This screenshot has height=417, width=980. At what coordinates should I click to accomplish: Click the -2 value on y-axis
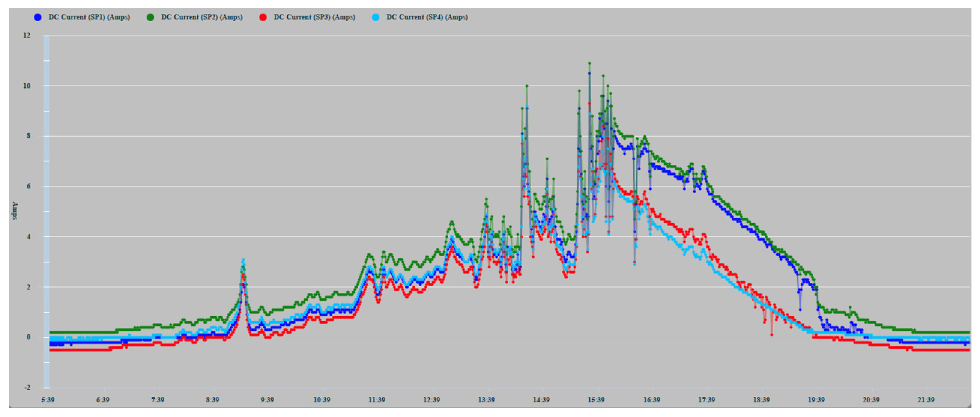27,387
